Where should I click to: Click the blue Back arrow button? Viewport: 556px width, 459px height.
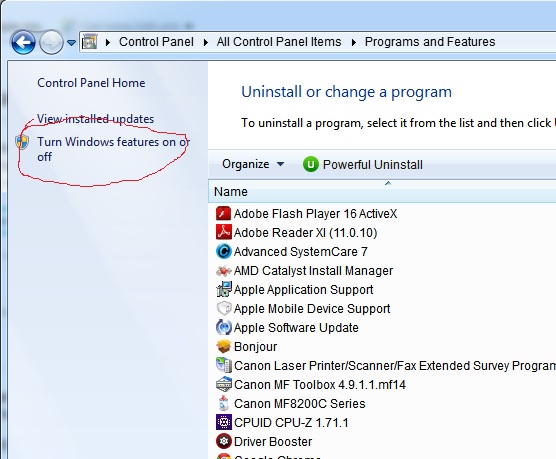pos(23,42)
